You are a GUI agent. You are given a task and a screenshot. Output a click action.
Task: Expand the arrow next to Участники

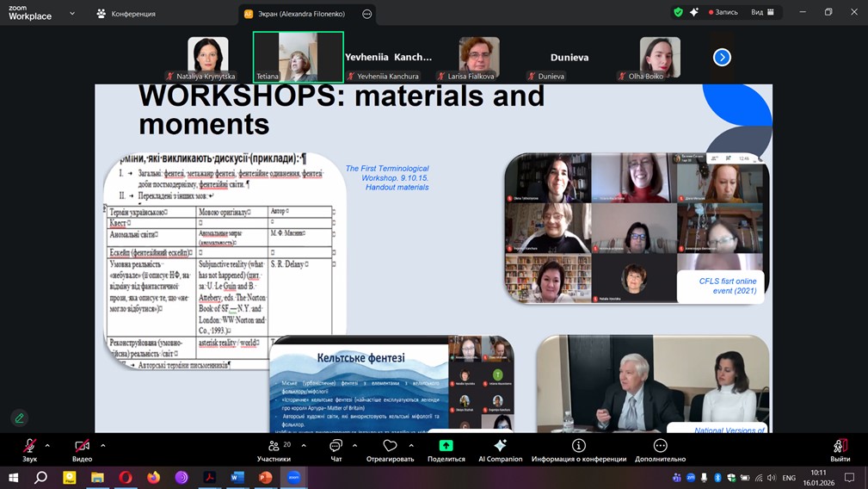point(304,446)
